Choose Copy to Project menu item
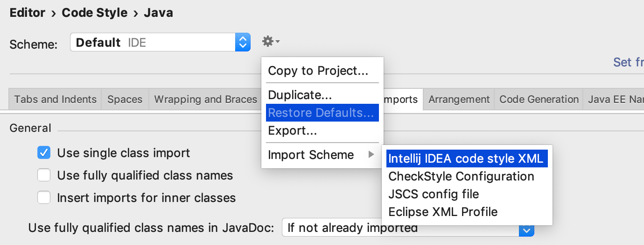Viewport: 644px width, 245px height. click(318, 71)
